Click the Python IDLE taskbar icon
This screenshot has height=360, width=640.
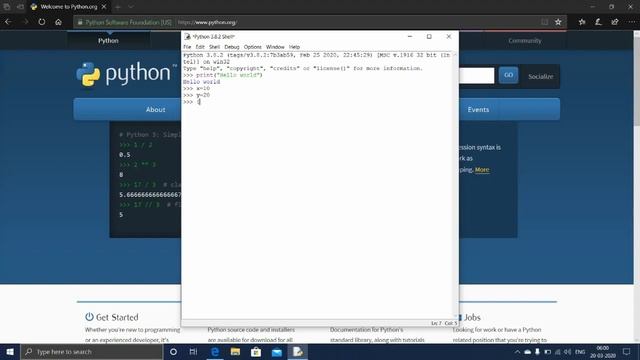pyautogui.click(x=298, y=351)
